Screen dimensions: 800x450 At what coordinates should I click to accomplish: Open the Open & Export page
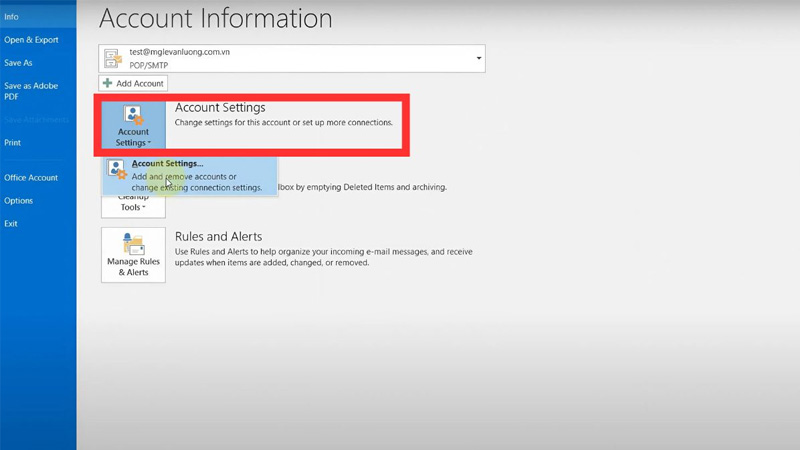click(x=31, y=40)
